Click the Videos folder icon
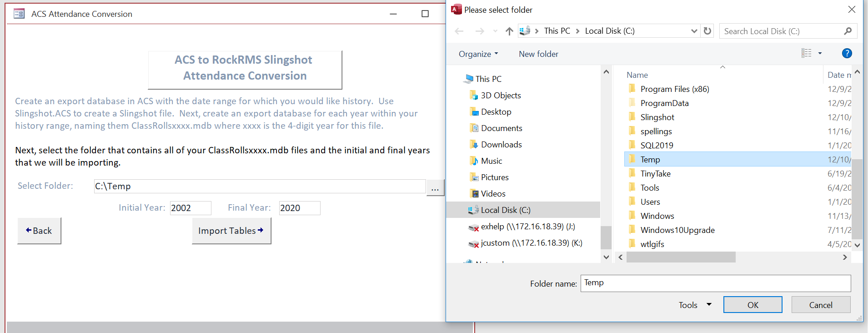Viewport: 868px width, 333px height. point(474,194)
